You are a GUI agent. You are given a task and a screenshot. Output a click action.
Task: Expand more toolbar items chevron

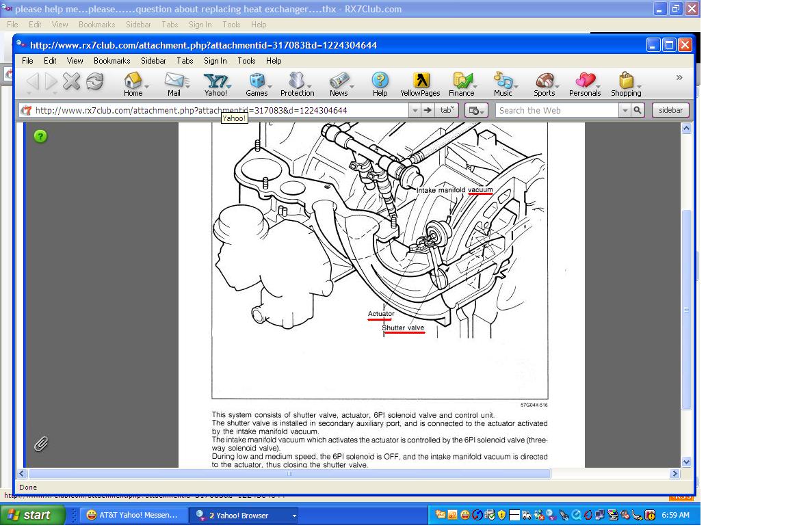(679, 78)
